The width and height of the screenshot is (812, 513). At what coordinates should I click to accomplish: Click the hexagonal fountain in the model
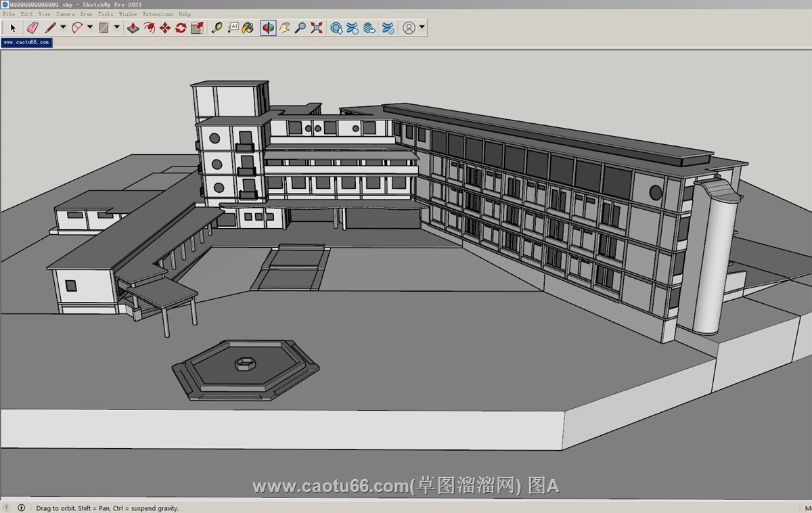click(x=244, y=367)
